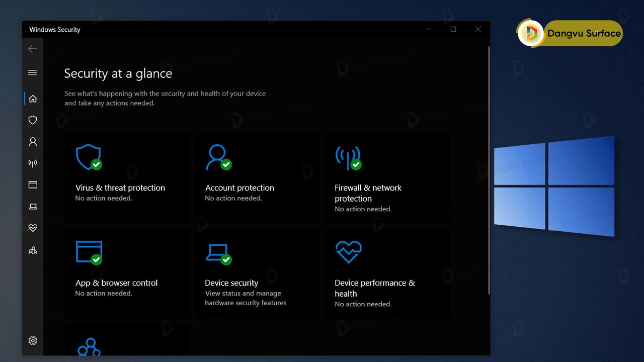View Device security hardware features
The image size is (644, 362).
[x=257, y=273]
